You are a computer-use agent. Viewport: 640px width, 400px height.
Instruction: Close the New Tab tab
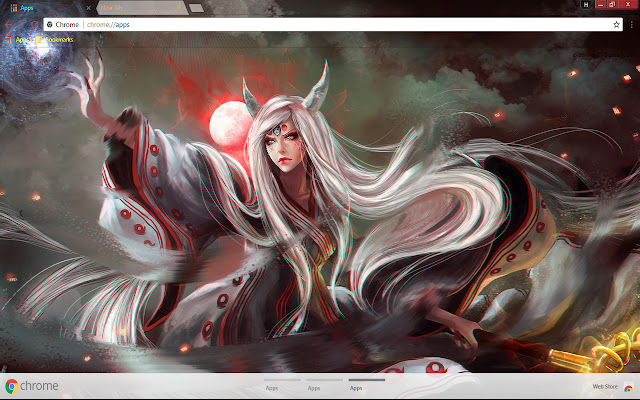tap(179, 8)
